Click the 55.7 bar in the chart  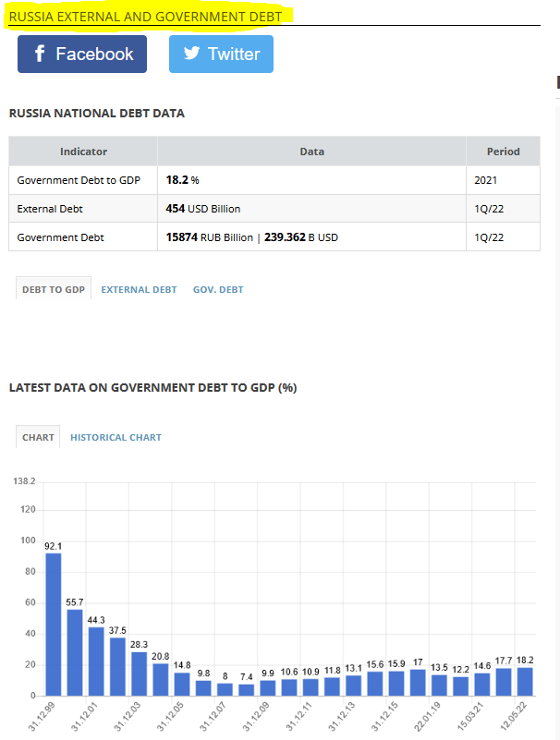[75, 652]
